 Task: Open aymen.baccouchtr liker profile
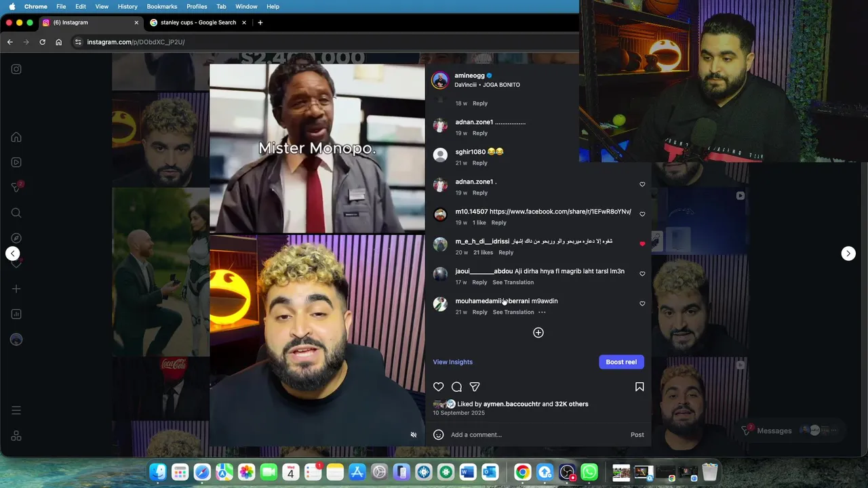512,404
